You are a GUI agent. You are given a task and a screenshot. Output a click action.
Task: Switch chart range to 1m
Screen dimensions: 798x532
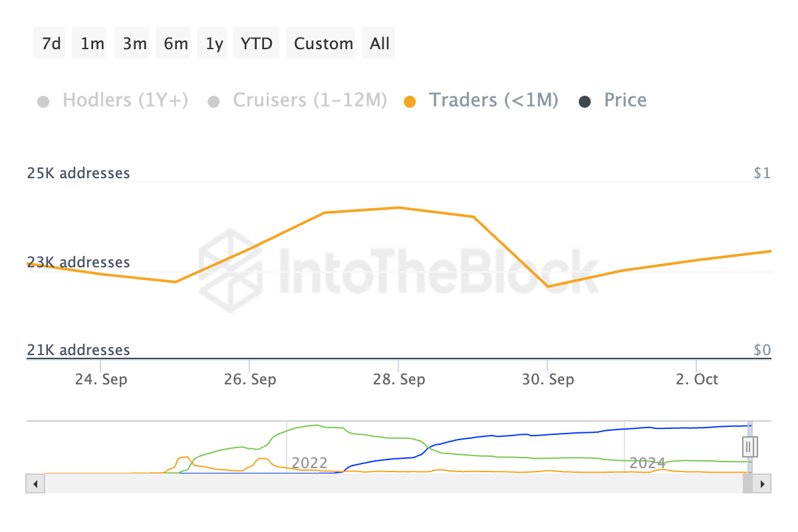click(91, 43)
